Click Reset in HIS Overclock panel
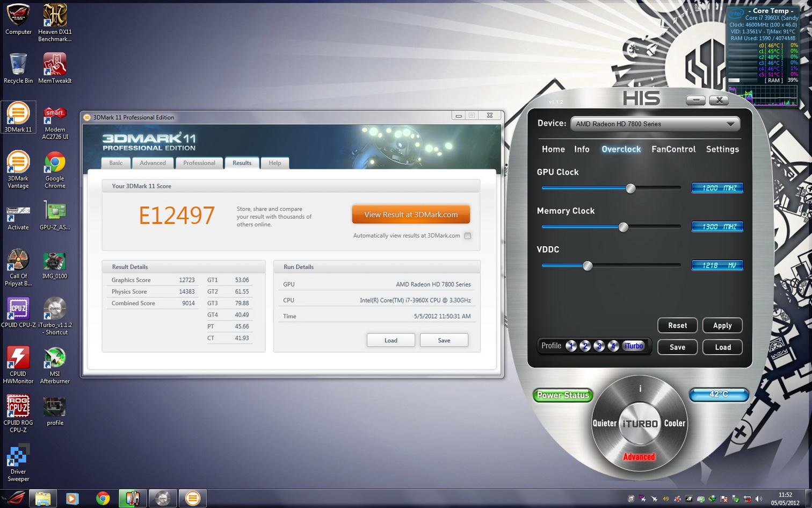 (x=678, y=325)
